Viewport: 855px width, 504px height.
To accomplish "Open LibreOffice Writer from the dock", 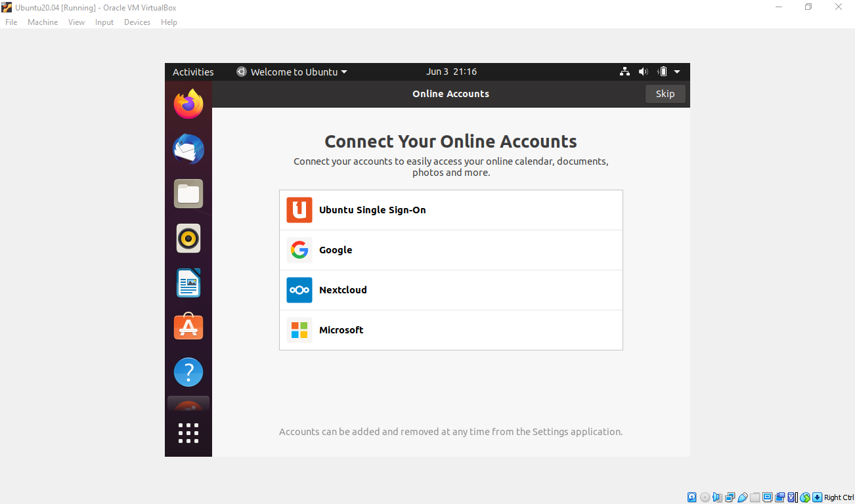I will tap(188, 283).
